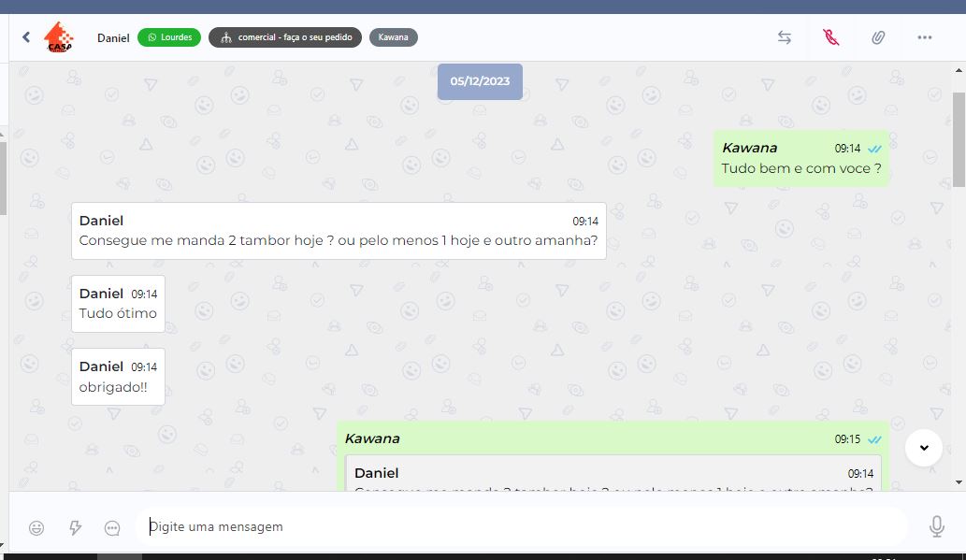The width and height of the screenshot is (966, 560).
Task: Click the quoted Daniel message in Kawana's reply
Action: click(613, 475)
